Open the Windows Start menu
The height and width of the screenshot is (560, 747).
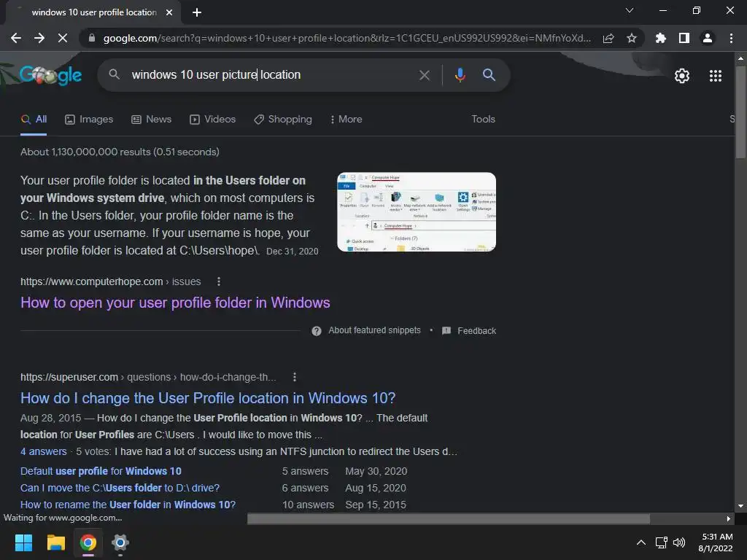tap(23, 542)
